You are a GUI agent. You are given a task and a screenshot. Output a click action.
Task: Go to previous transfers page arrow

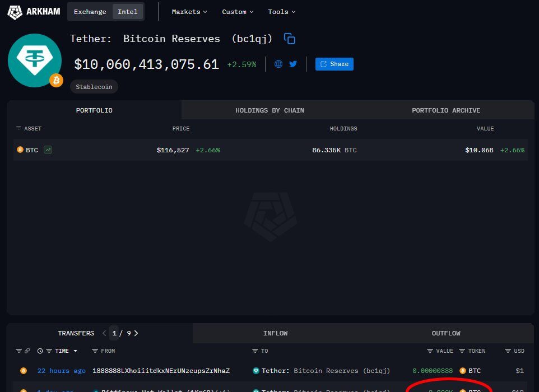[104, 333]
